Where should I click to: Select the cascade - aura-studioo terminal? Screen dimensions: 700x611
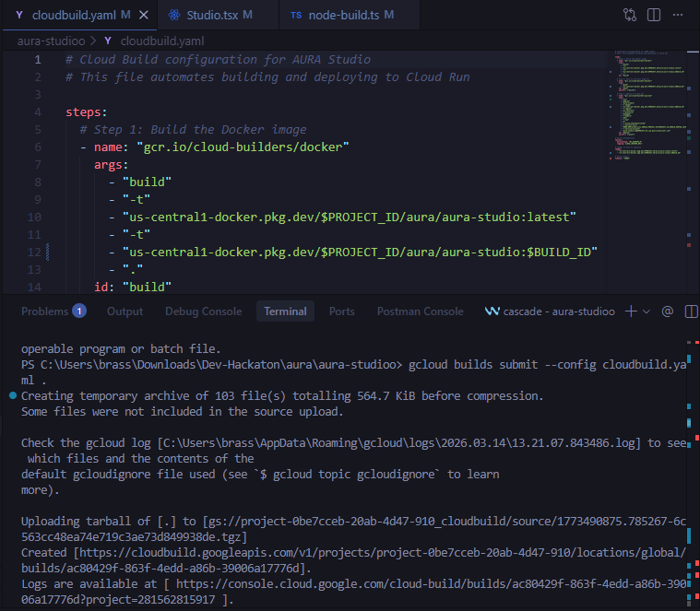pos(550,311)
